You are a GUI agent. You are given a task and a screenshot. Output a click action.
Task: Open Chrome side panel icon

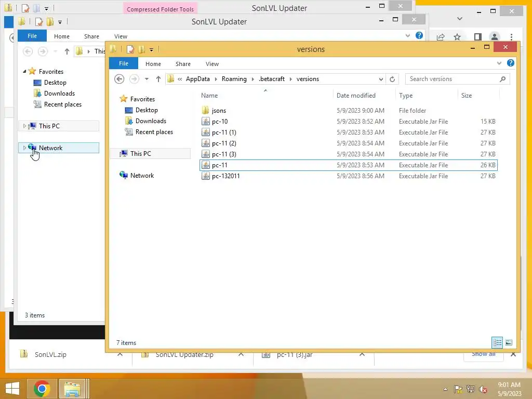(x=478, y=37)
